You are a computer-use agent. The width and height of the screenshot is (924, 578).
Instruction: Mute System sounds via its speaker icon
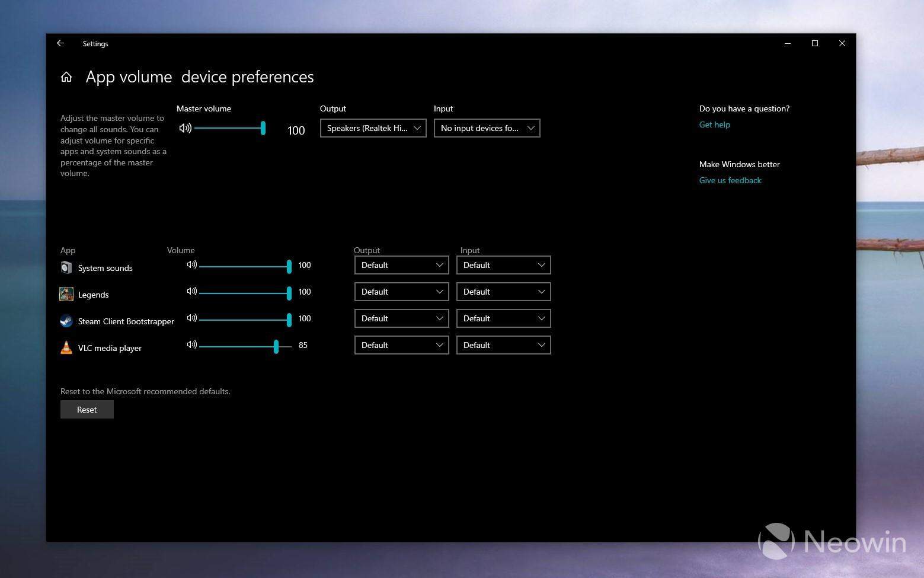[x=191, y=265]
